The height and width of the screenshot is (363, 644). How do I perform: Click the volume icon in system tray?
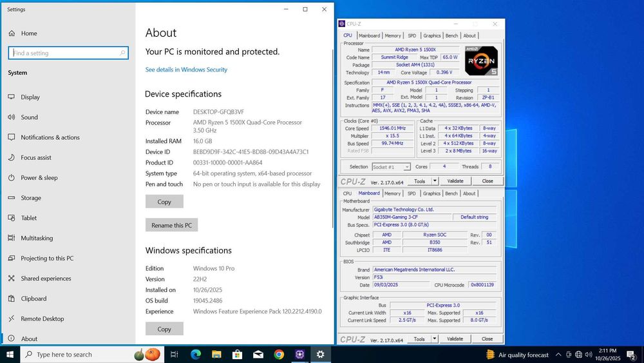589,355
